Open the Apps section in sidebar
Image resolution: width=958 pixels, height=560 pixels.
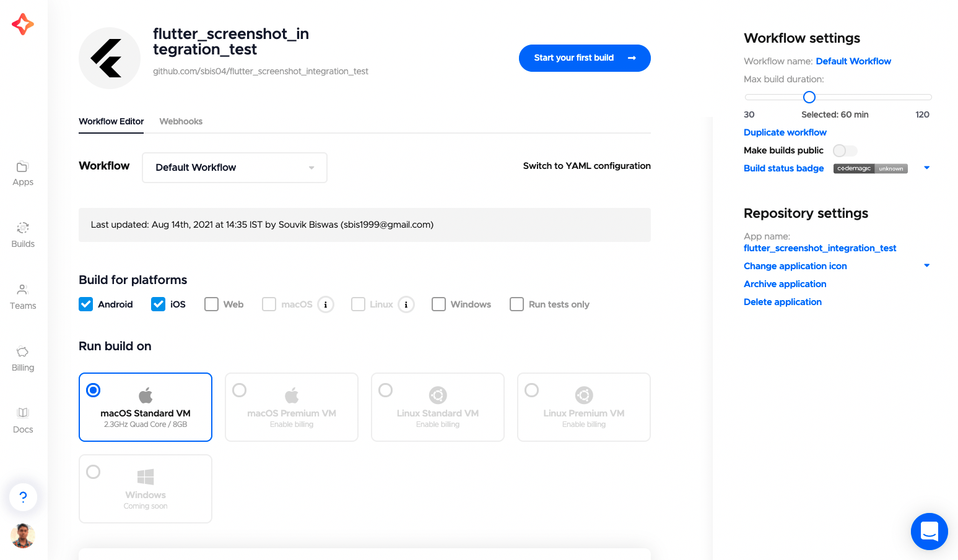click(23, 173)
